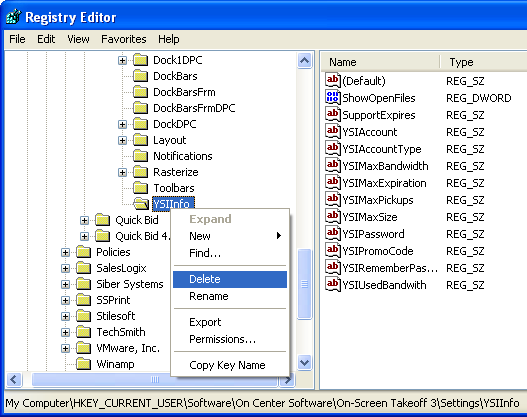Expand the Policies key

(66, 252)
